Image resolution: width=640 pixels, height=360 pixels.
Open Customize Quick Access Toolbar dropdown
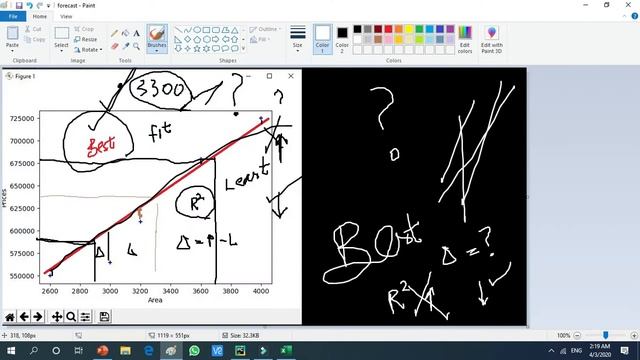pyautogui.click(x=49, y=6)
